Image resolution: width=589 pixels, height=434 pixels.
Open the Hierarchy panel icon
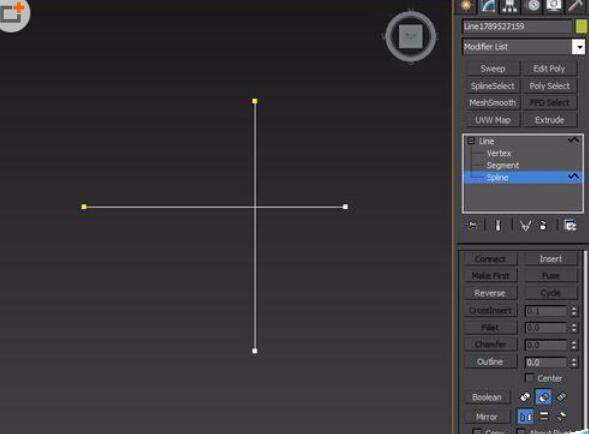tap(509, 6)
